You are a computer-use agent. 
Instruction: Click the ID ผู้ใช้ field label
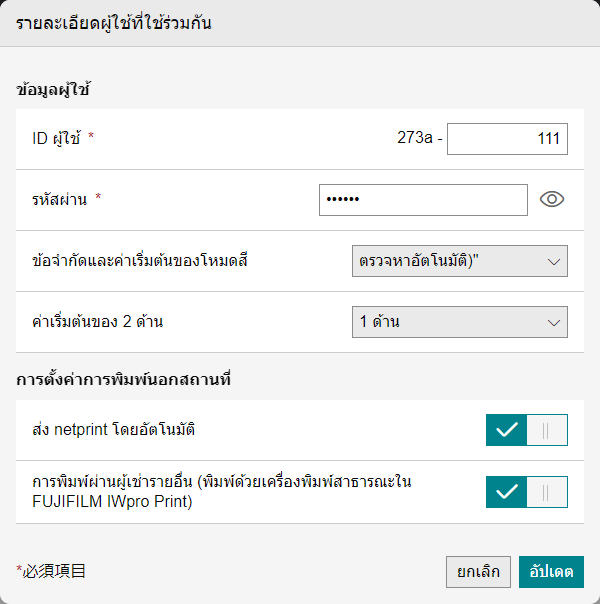[56, 138]
